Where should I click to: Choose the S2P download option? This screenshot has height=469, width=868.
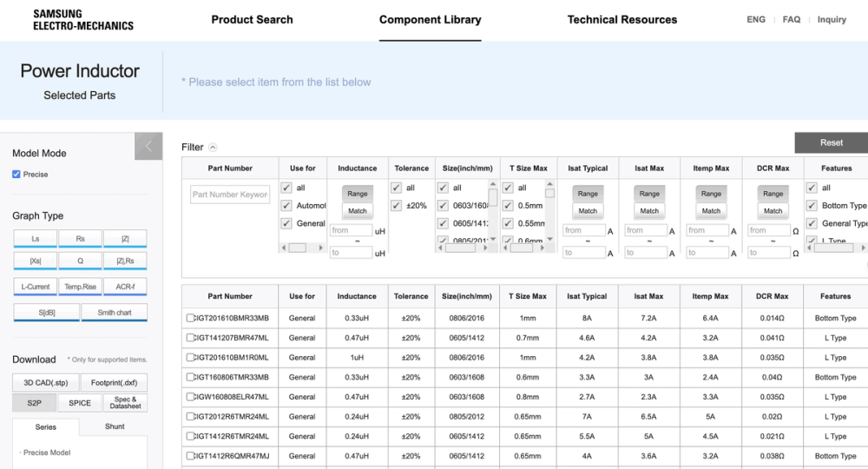pos(35,402)
